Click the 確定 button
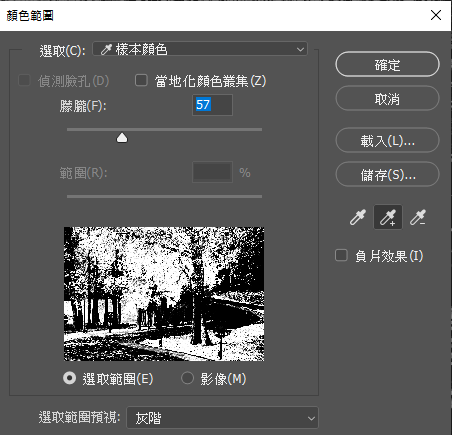 (x=387, y=64)
